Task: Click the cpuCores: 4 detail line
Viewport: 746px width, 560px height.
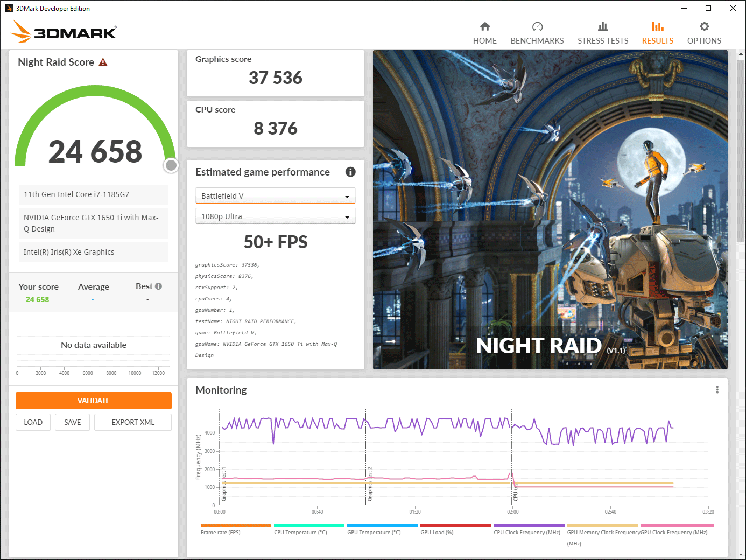Action: (x=214, y=299)
